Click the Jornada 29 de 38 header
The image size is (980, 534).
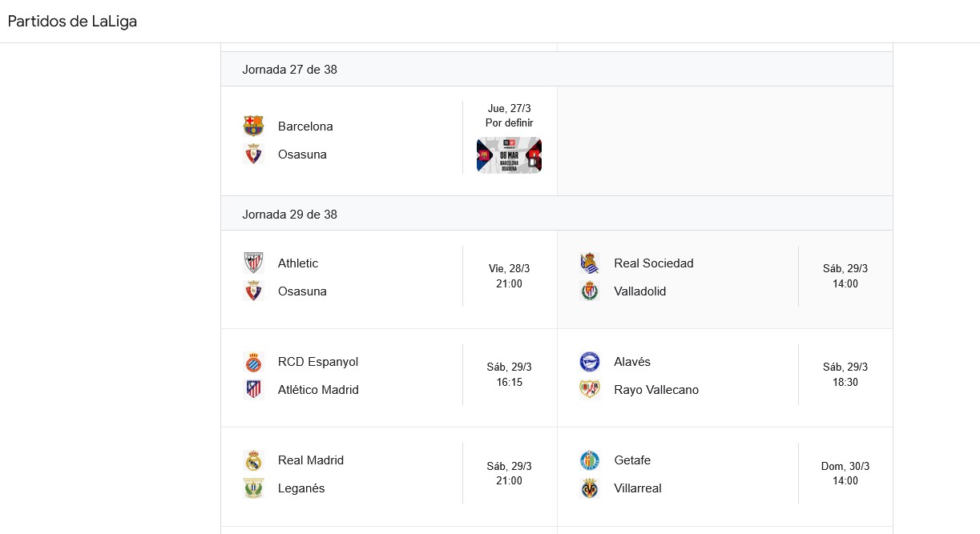[289, 215]
